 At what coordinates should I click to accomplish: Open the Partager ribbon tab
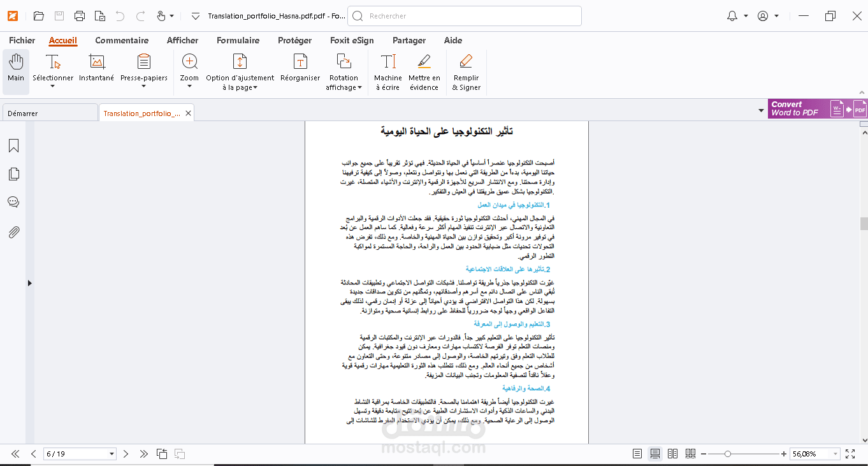coord(409,40)
